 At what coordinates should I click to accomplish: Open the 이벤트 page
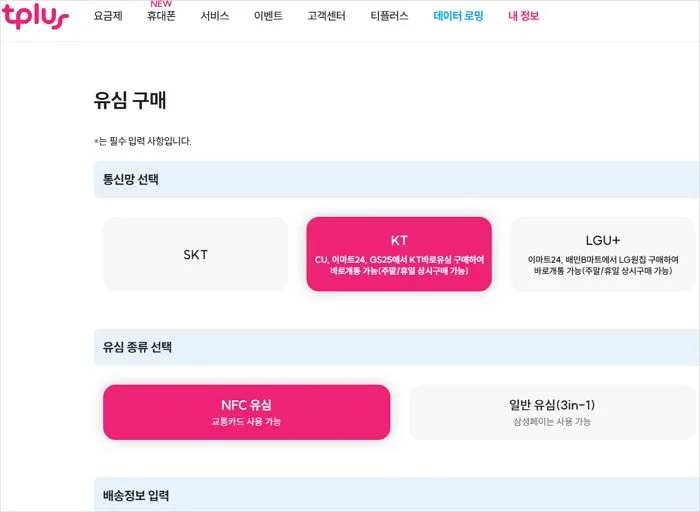268,17
